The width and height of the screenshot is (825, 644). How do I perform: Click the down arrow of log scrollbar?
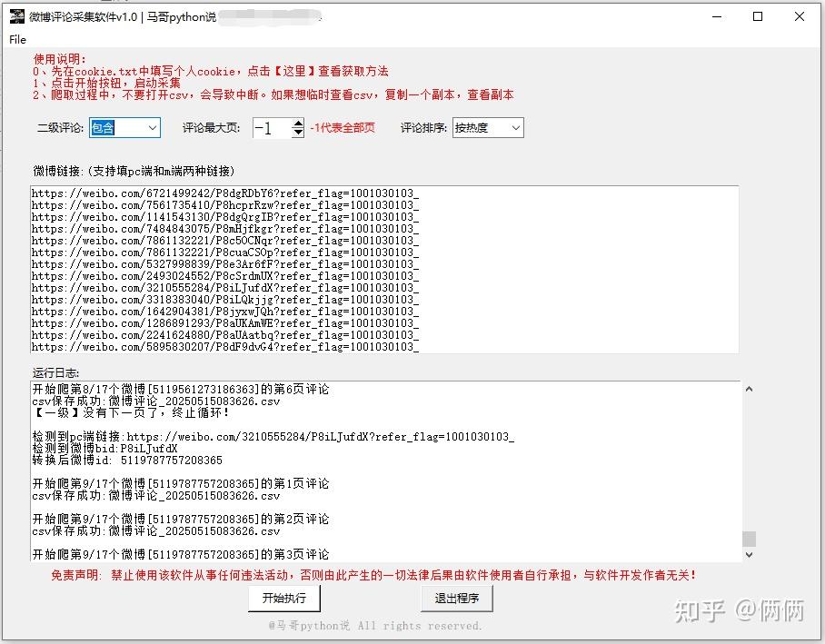750,555
